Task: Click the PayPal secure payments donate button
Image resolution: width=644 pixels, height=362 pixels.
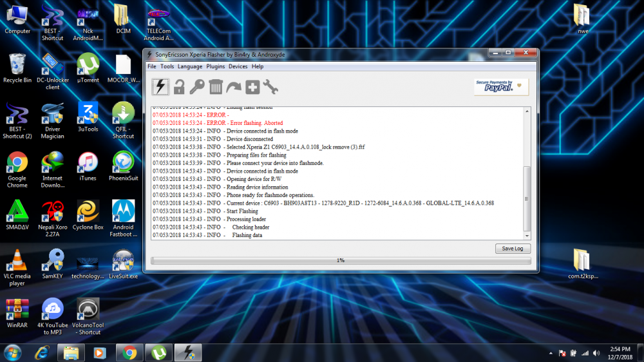Action: (x=501, y=87)
